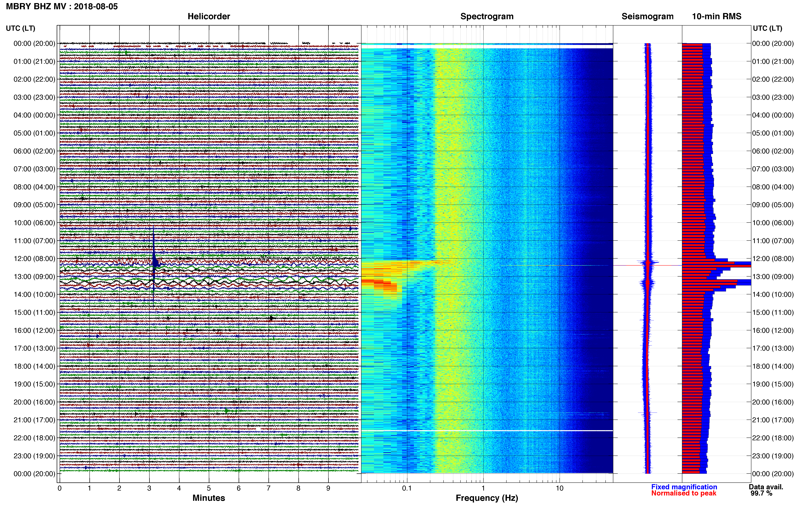The height and width of the screenshot is (508, 812).
Task: Click the 'Seismogram' panel heading
Action: pyautogui.click(x=648, y=16)
